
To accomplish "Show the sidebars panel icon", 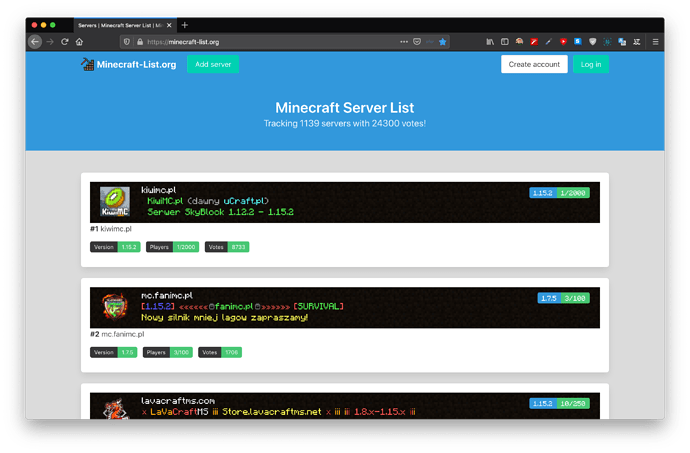I will coord(505,42).
